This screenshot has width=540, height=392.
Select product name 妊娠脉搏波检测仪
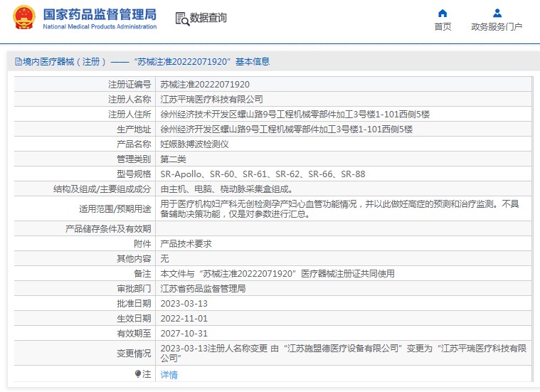(194, 144)
